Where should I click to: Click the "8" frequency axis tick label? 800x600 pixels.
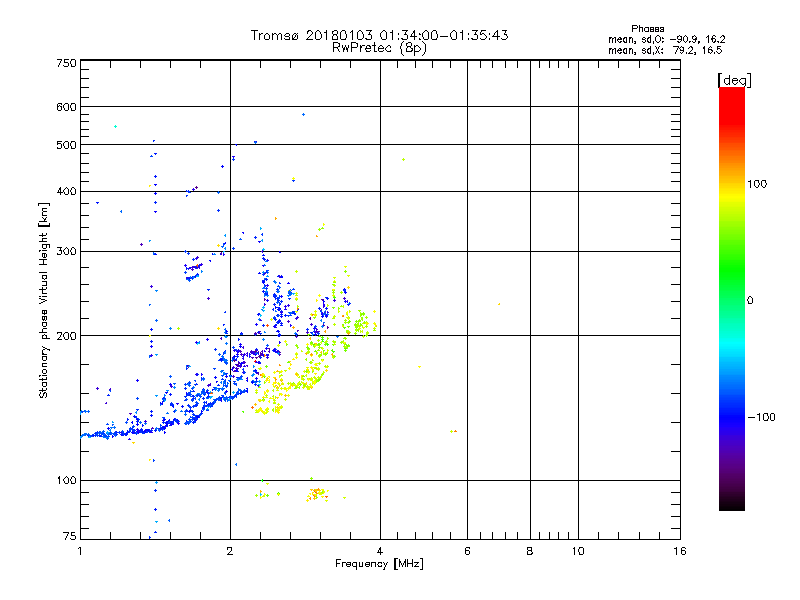[530, 551]
